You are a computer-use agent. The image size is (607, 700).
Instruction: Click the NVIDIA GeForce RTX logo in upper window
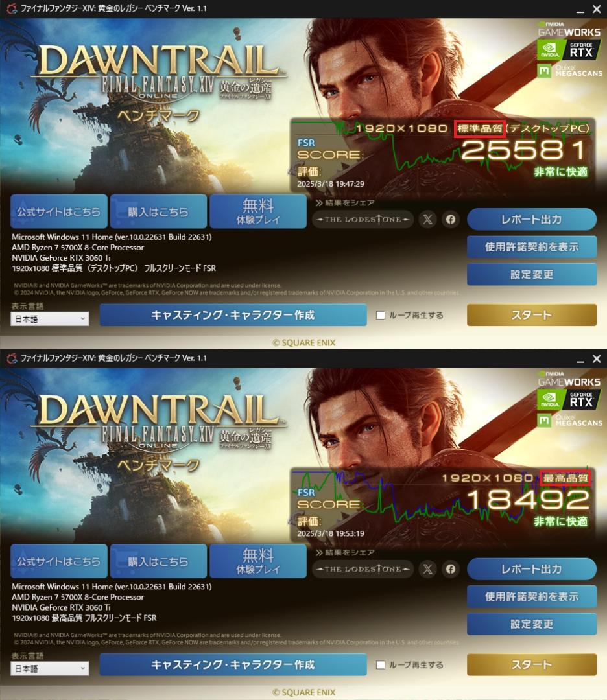click(569, 50)
